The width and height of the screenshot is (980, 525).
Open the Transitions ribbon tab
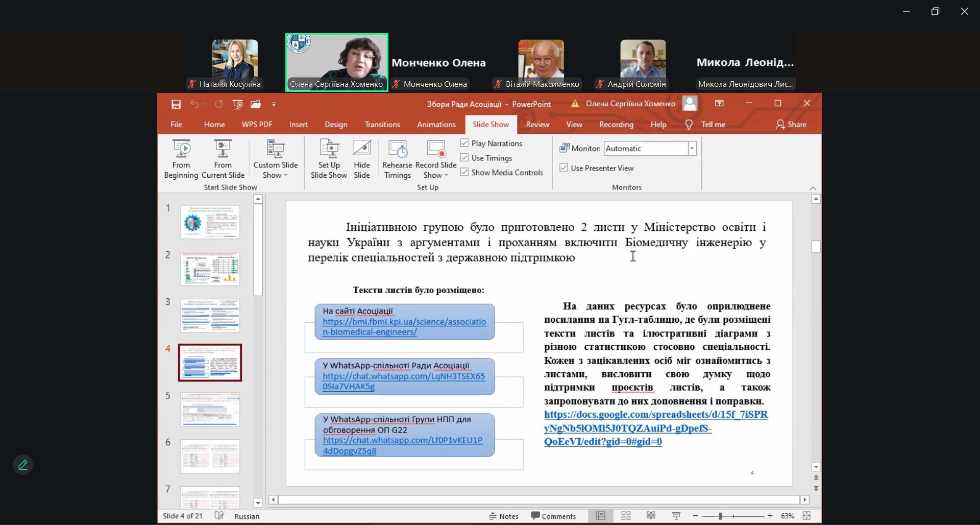pyautogui.click(x=382, y=125)
